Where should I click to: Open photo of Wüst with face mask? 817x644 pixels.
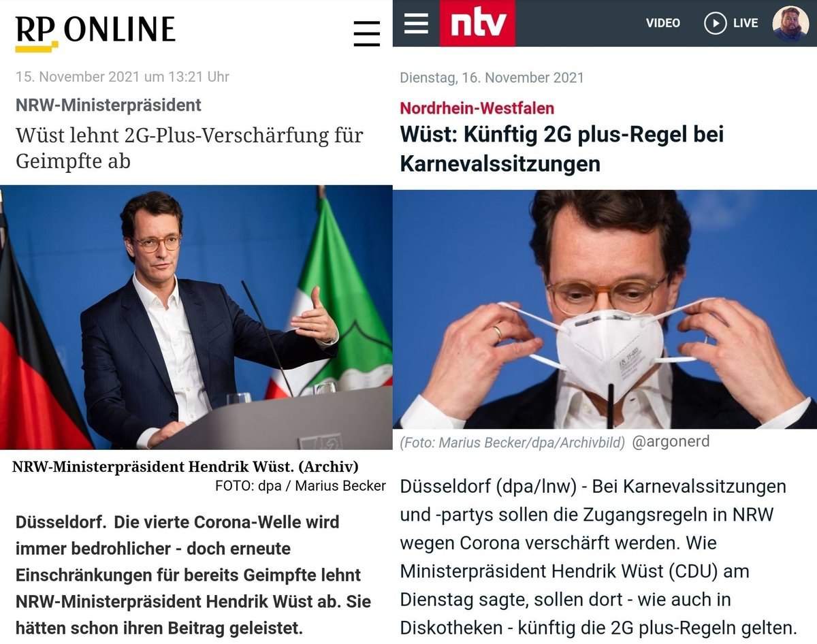[x=605, y=309]
